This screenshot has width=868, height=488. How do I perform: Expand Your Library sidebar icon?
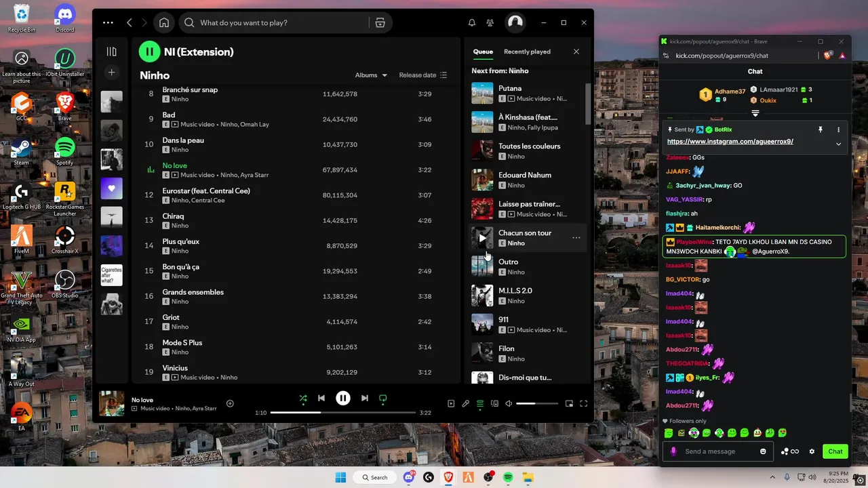coord(112,52)
